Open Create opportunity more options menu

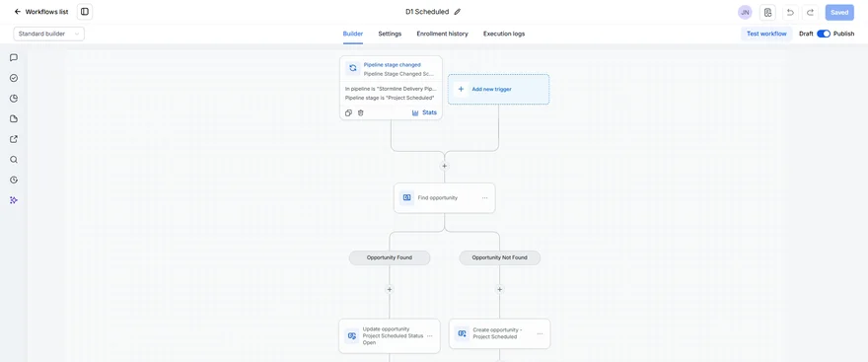coord(540,333)
